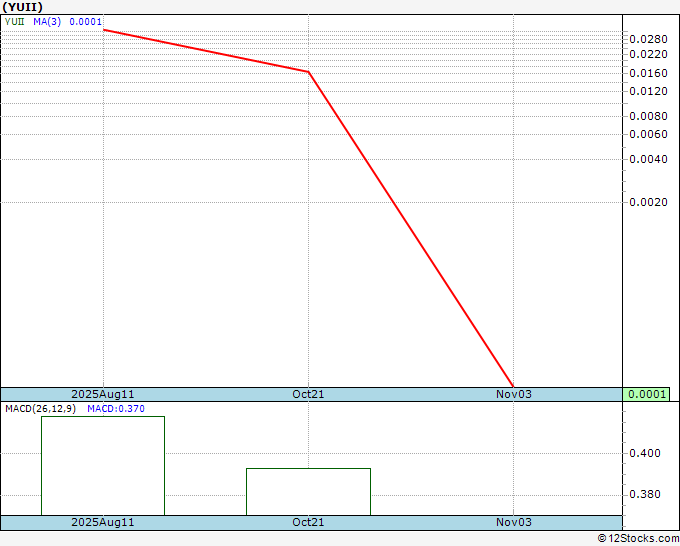680x546 pixels.
Task: Click Oct21 date on MACD panel axis
Action: [308, 522]
